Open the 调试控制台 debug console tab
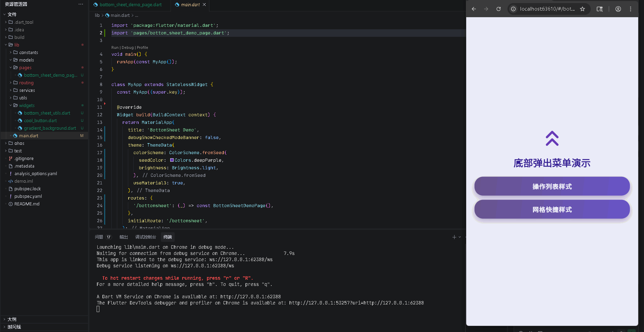 click(145, 237)
